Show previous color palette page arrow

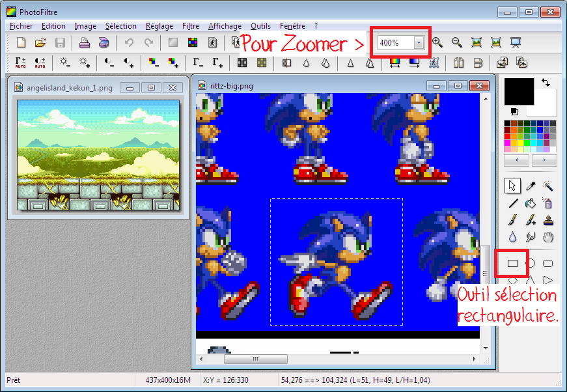(x=517, y=160)
